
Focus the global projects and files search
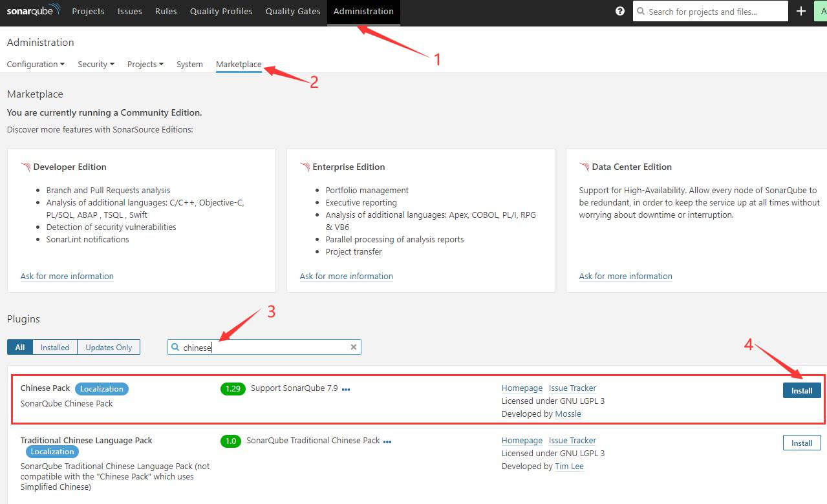pos(711,11)
